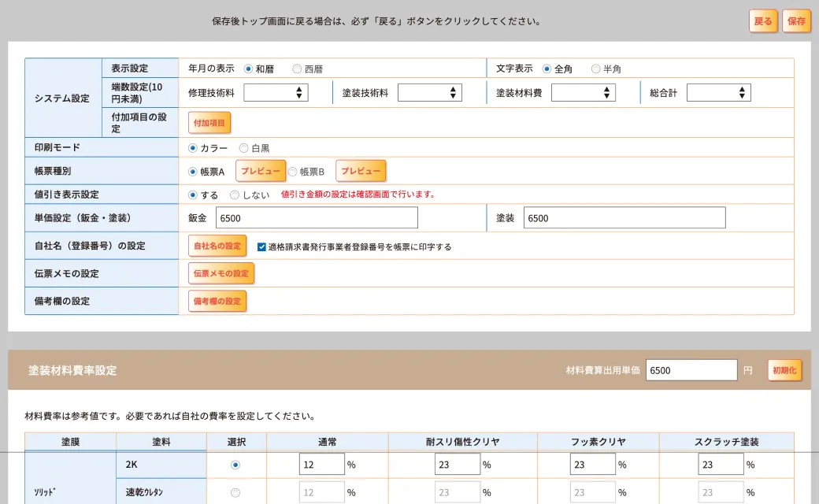Image resolution: width=819 pixels, height=504 pixels.
Task: Edit 材料費算出用単価 field
Action: (691, 370)
